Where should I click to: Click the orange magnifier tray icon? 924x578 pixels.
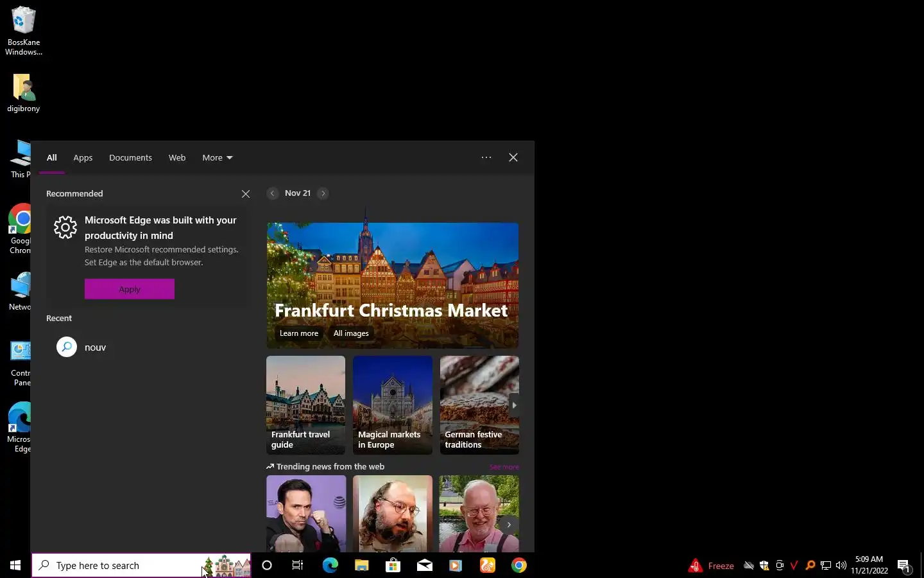(x=810, y=566)
